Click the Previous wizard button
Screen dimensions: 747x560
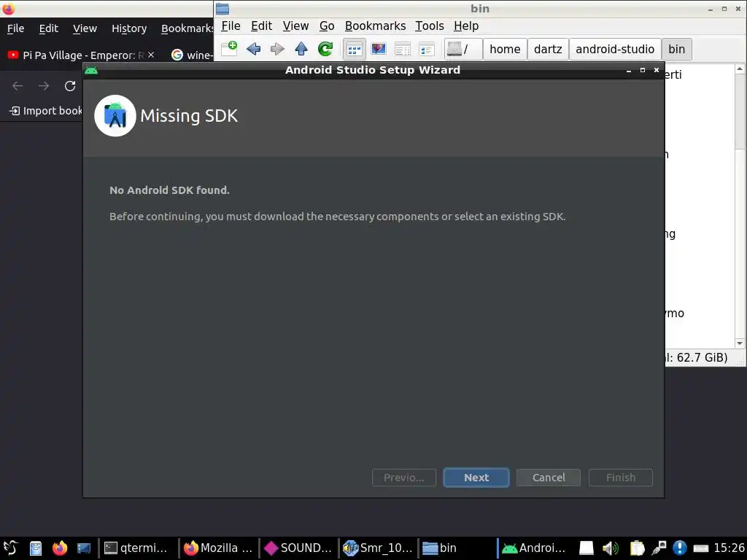pyautogui.click(x=404, y=477)
